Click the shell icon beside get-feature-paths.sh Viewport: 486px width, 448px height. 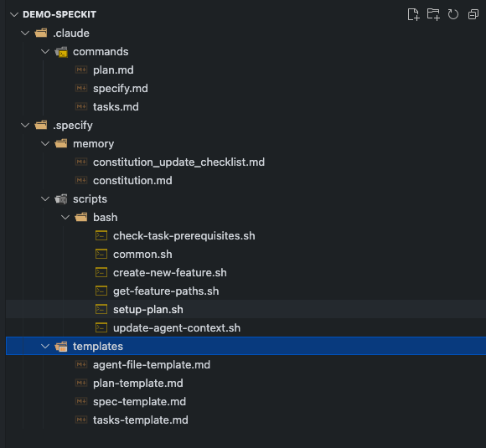[101, 291]
